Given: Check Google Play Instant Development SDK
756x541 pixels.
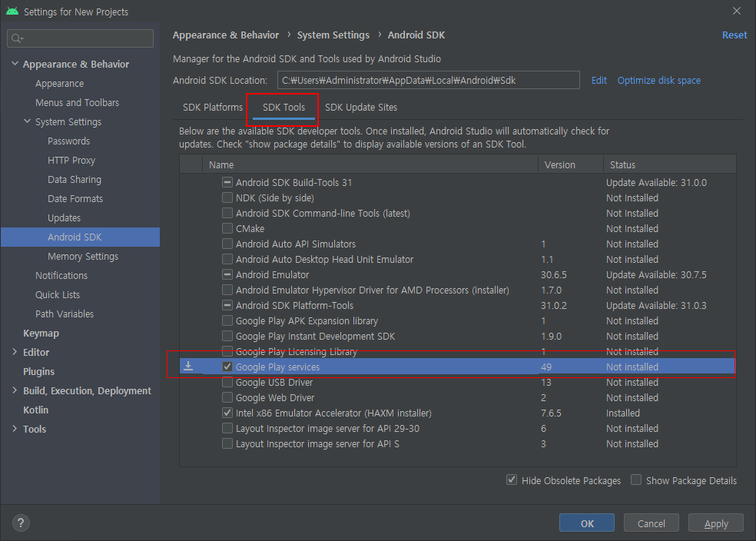Looking at the screenshot, I should tap(227, 336).
